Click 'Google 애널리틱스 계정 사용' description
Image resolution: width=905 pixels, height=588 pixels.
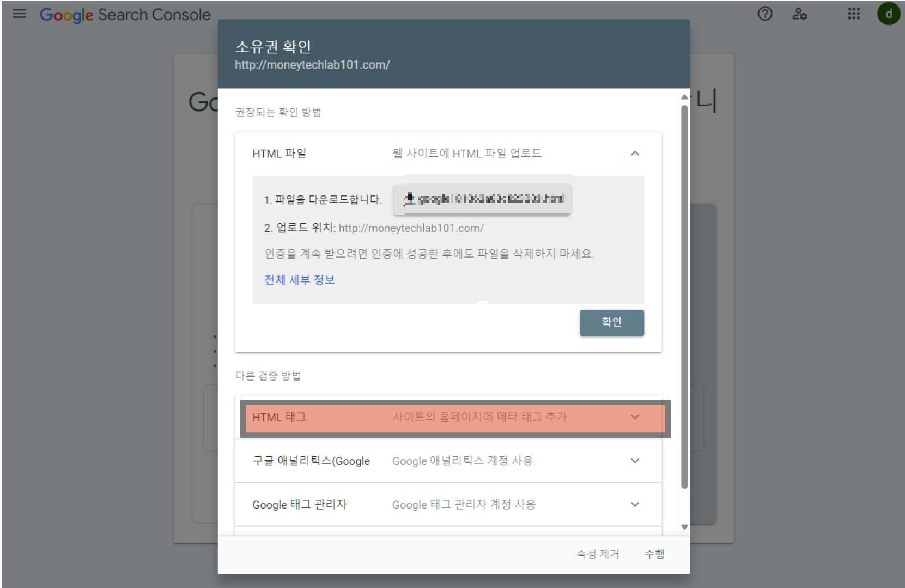[463, 461]
